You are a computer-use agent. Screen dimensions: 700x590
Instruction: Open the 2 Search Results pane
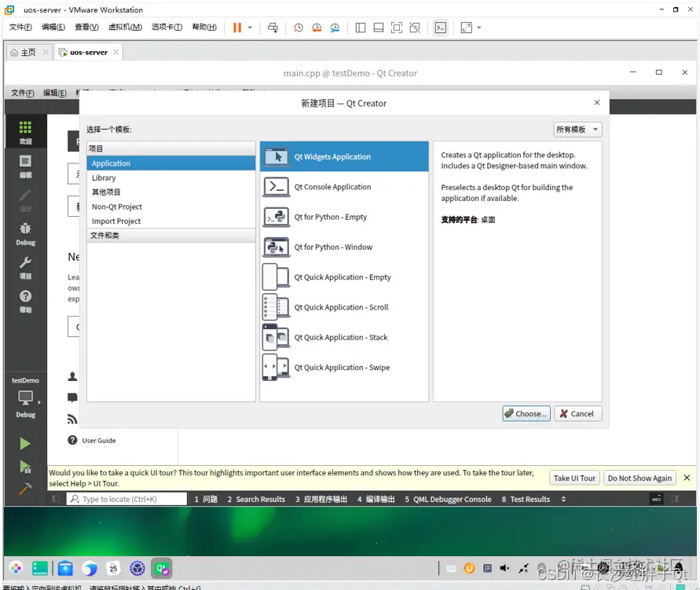[256, 499]
